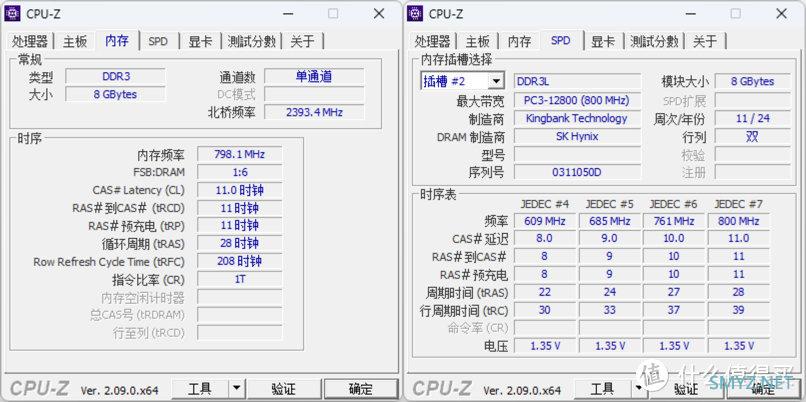Click 工具 button in left CPU-Z window
The image size is (806, 402).
200,389
